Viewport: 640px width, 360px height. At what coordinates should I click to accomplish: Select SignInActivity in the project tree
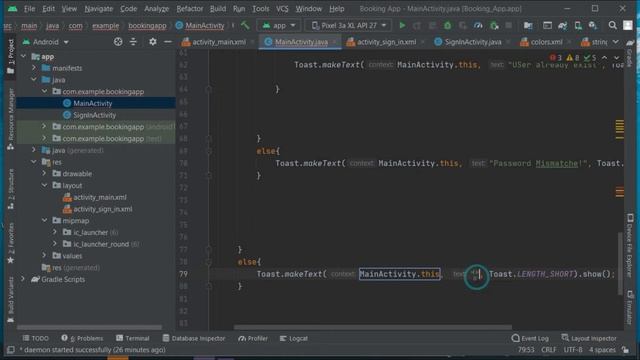(94, 115)
